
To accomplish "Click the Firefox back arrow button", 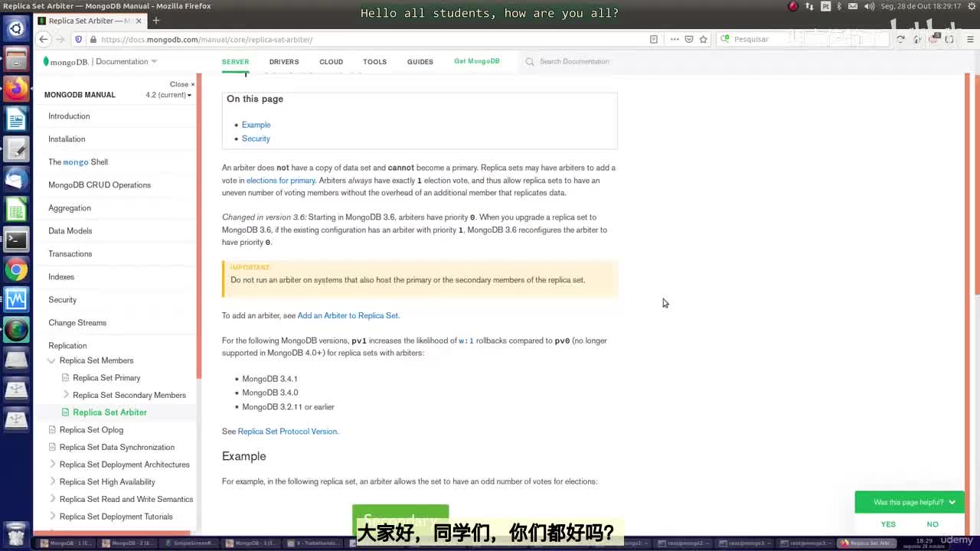I will point(44,39).
